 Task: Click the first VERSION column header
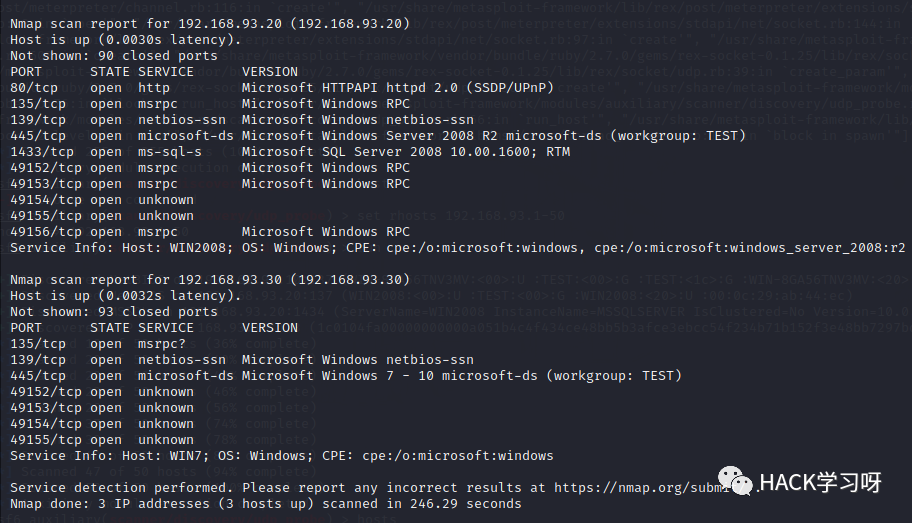pyautogui.click(x=270, y=72)
